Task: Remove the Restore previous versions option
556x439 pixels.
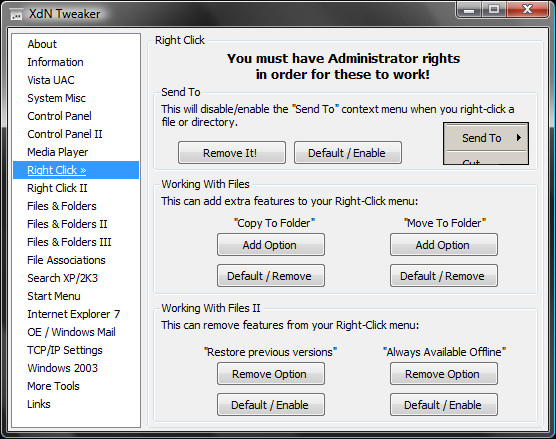Action: coord(271,374)
